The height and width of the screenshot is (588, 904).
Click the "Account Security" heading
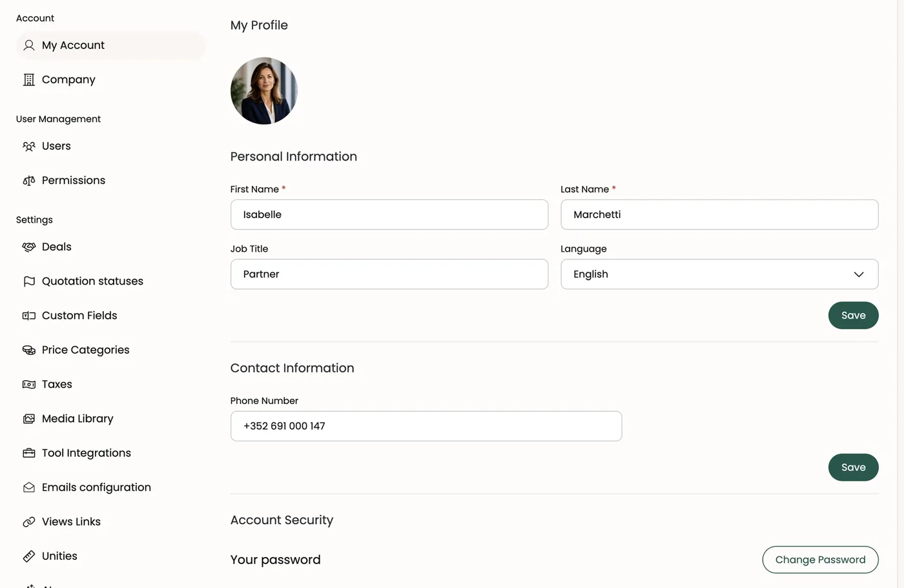pos(282,520)
